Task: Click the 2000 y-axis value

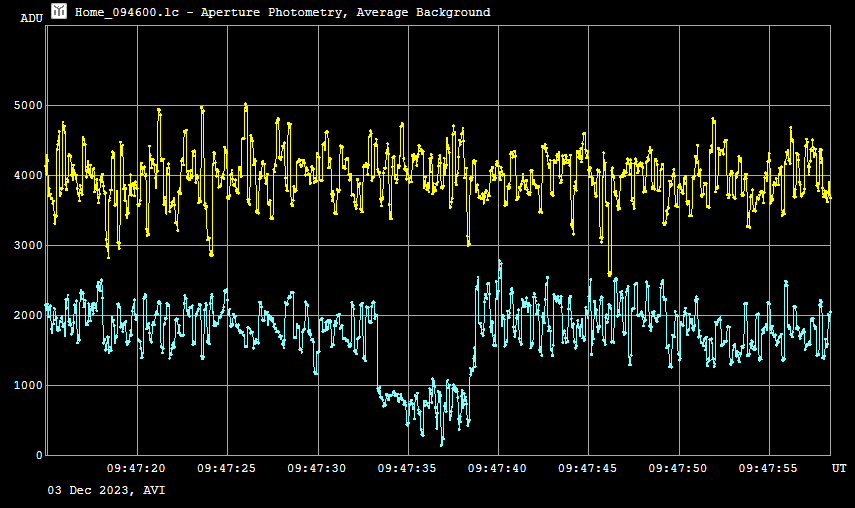Action: point(28,315)
